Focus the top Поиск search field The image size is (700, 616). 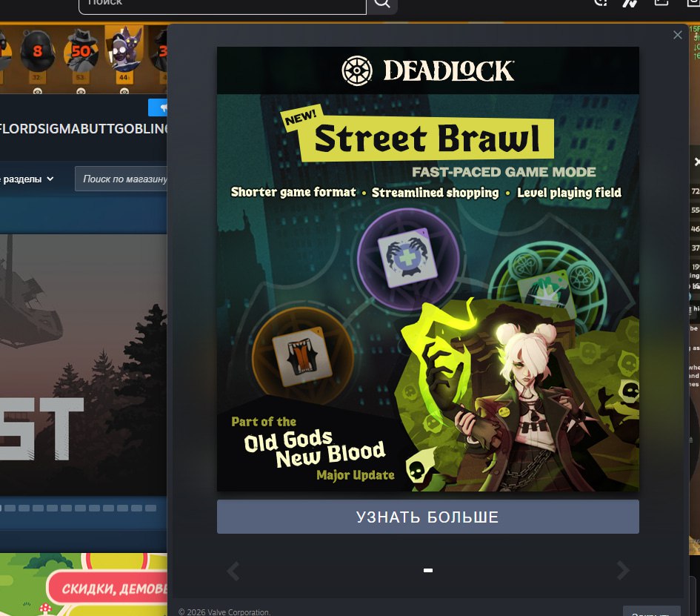(x=222, y=4)
